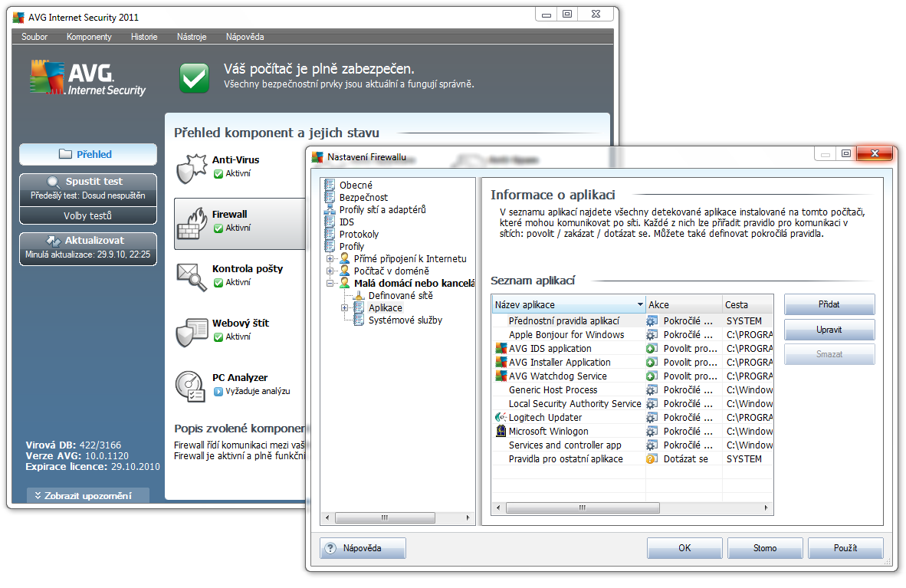Click the green secured checkmark status icon
Viewport: 906px width, 588px height.
point(194,77)
